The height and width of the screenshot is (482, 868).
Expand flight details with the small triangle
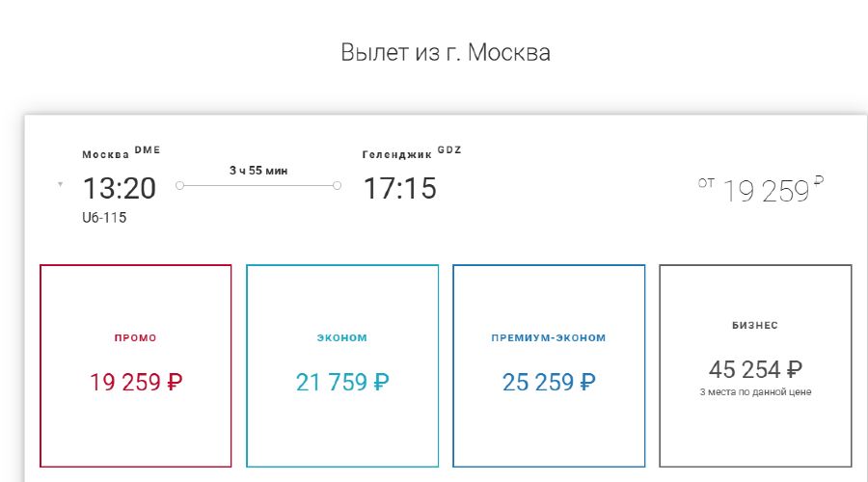(61, 184)
